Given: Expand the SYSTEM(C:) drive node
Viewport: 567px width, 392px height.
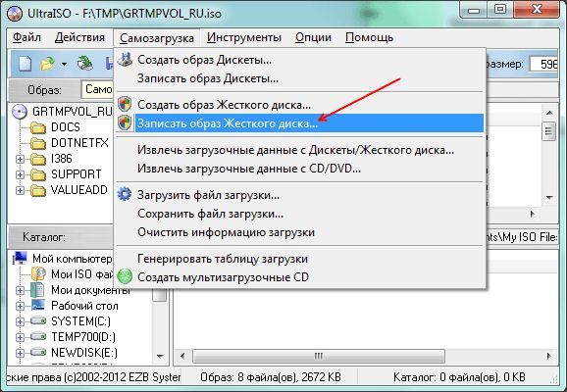Looking at the screenshot, I should pyautogui.click(x=21, y=321).
